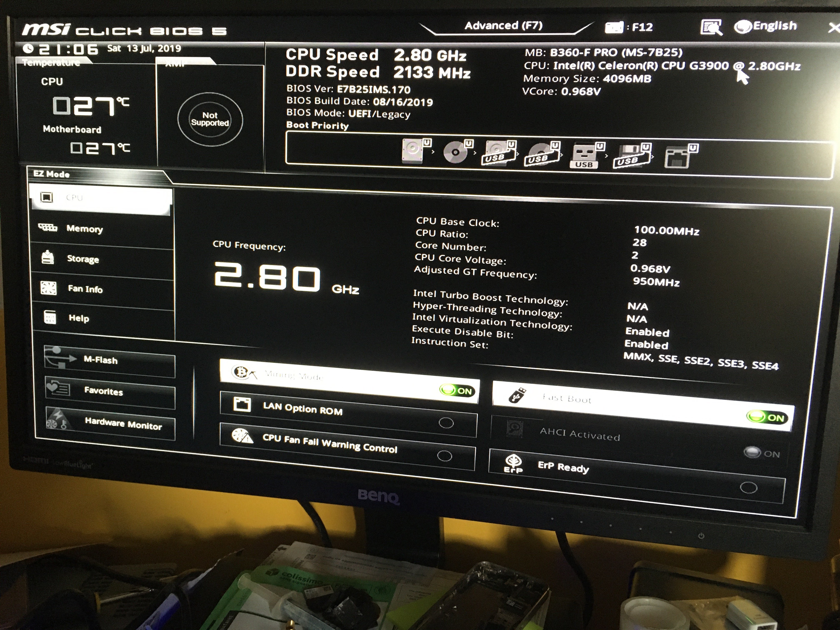
Task: Click BIOS Ver E7B25IMS.170 text
Action: (x=348, y=89)
